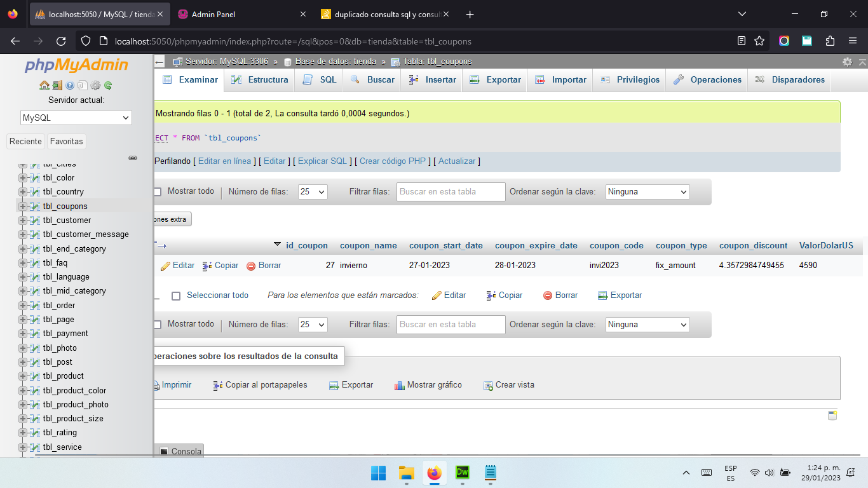
Task: Tick upper Mostrar todo checkbox
Action: (x=157, y=191)
